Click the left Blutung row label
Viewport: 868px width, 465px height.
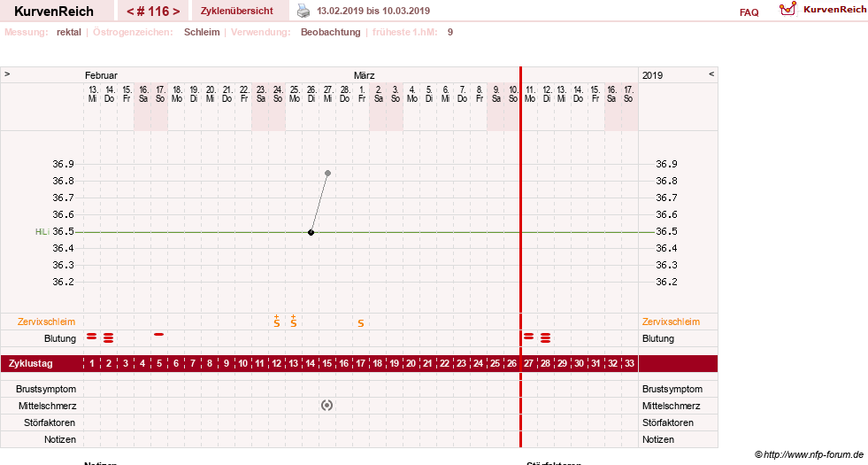pyautogui.click(x=60, y=338)
